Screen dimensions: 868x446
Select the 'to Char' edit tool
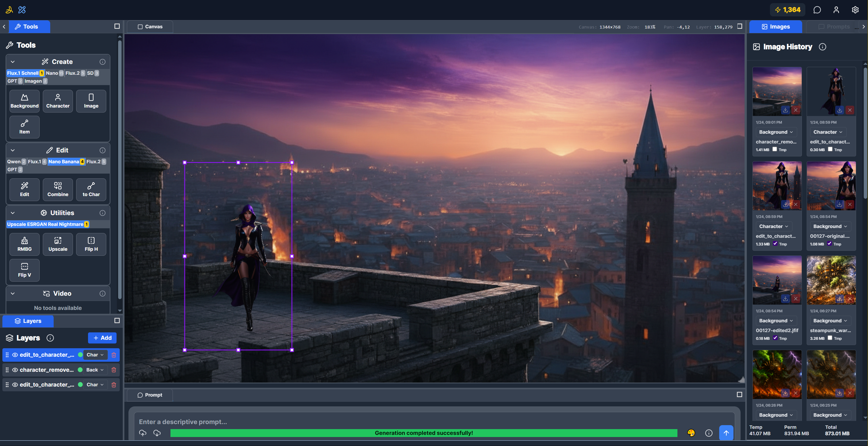[91, 189]
